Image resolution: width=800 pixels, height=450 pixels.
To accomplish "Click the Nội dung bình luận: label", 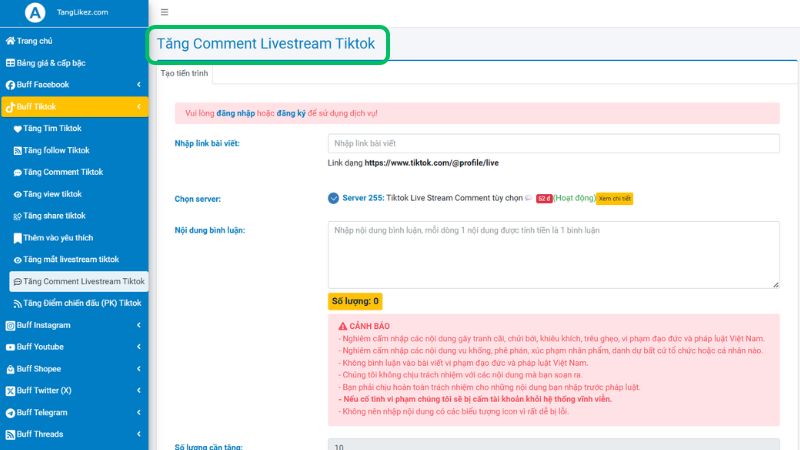I will click(x=210, y=230).
